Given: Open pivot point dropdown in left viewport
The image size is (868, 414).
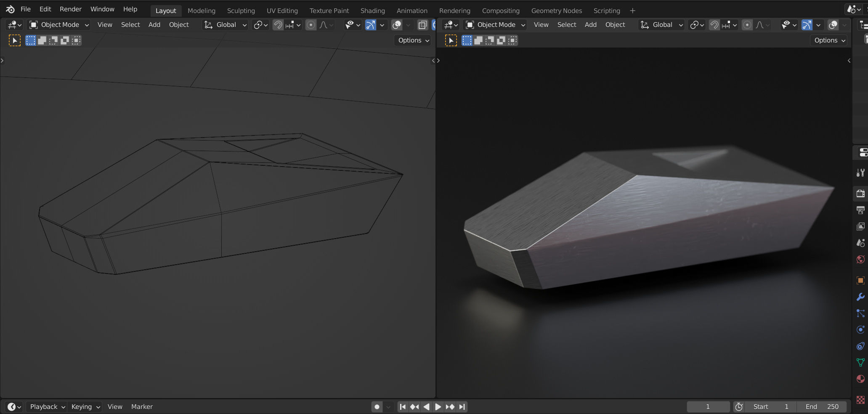Looking at the screenshot, I should pos(260,25).
